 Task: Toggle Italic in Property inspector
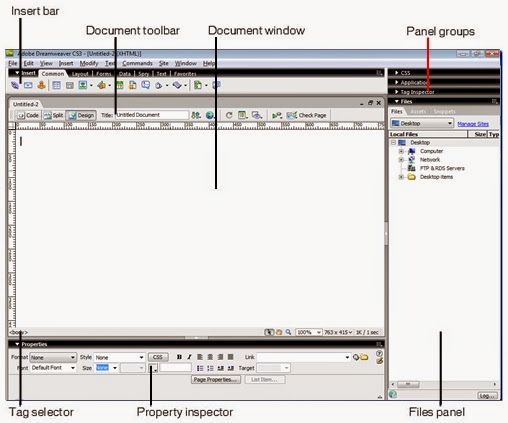189,357
